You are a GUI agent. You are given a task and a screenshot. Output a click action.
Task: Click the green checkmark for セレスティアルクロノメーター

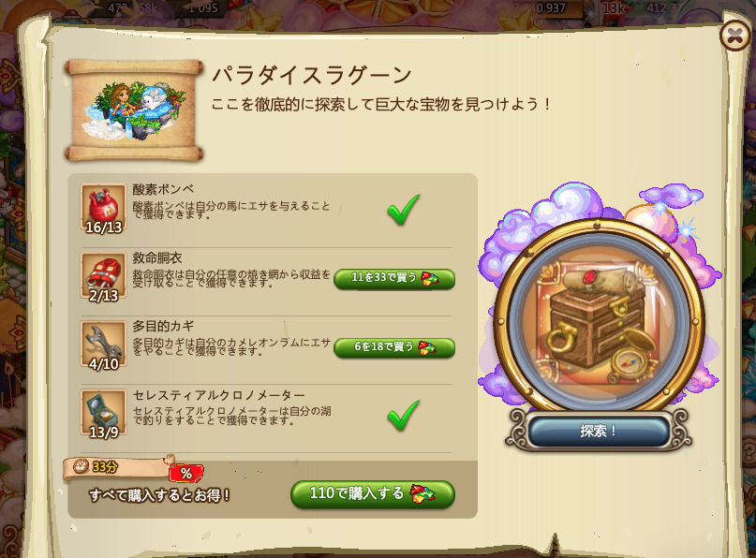tap(403, 415)
